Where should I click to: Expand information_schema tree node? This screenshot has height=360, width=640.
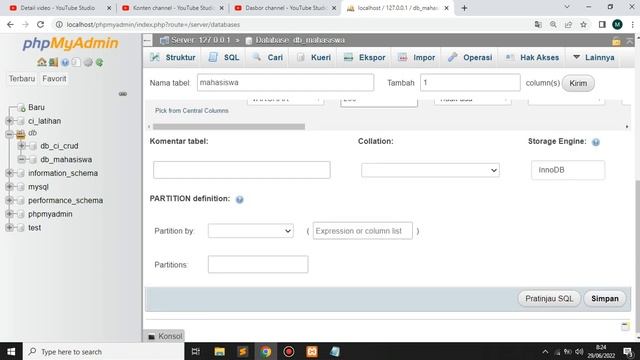9,173
